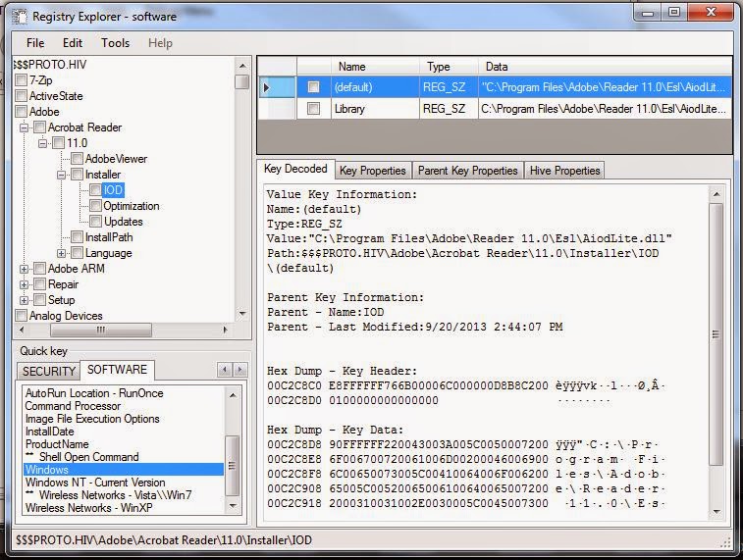Tick the Repair key checkbox

[40, 284]
